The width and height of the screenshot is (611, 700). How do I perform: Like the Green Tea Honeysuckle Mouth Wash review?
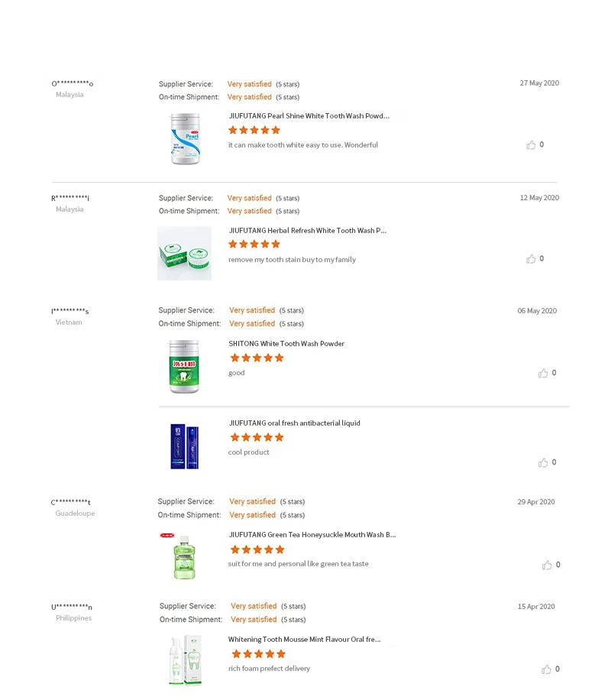click(547, 566)
